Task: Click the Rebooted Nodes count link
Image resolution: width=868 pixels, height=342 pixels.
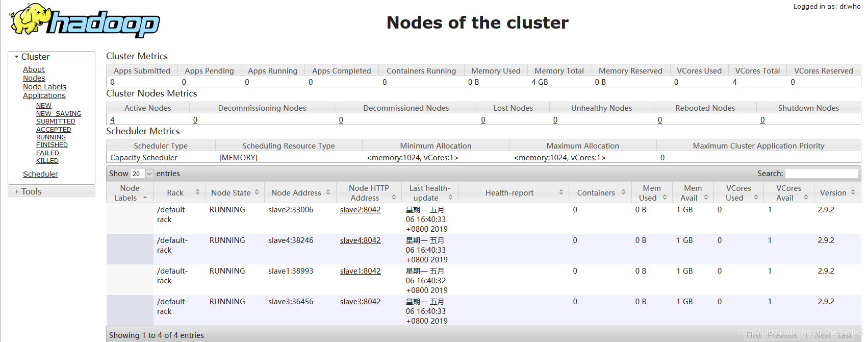Action: click(660, 120)
